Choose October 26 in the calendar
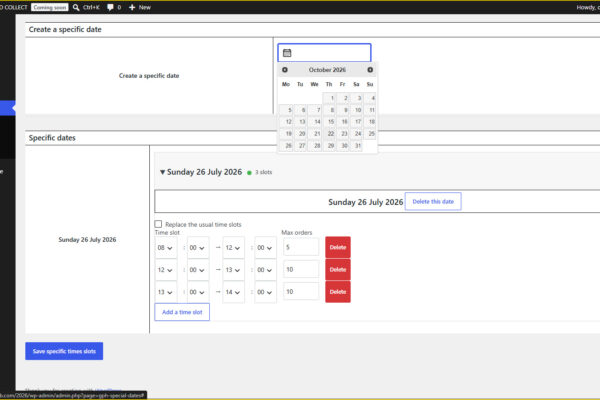 [x=287, y=145]
